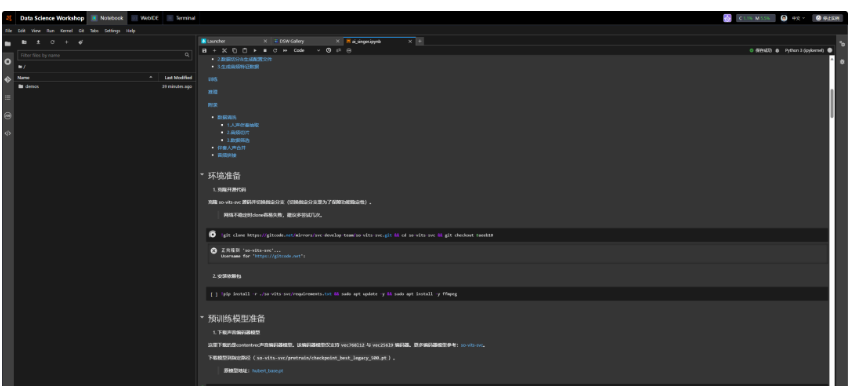The image size is (855, 386).
Task: Switch to the Notebook tab
Action: point(107,18)
